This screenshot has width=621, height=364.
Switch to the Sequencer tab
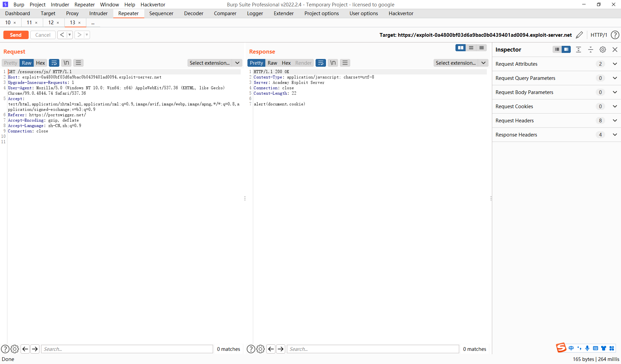click(161, 13)
